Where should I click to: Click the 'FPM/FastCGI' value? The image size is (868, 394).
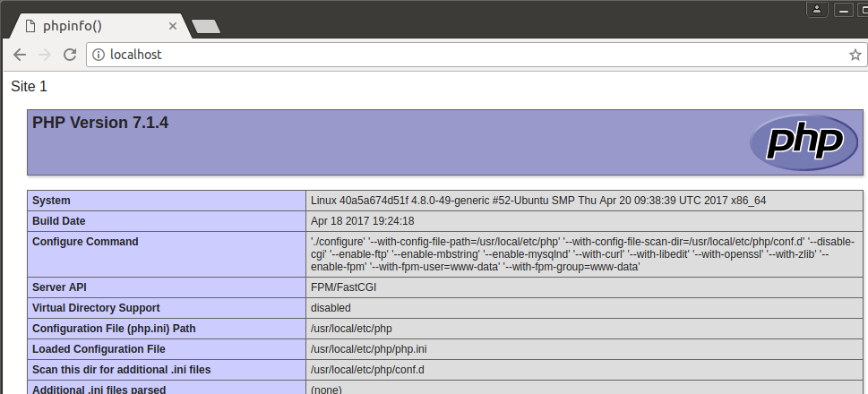[344, 287]
